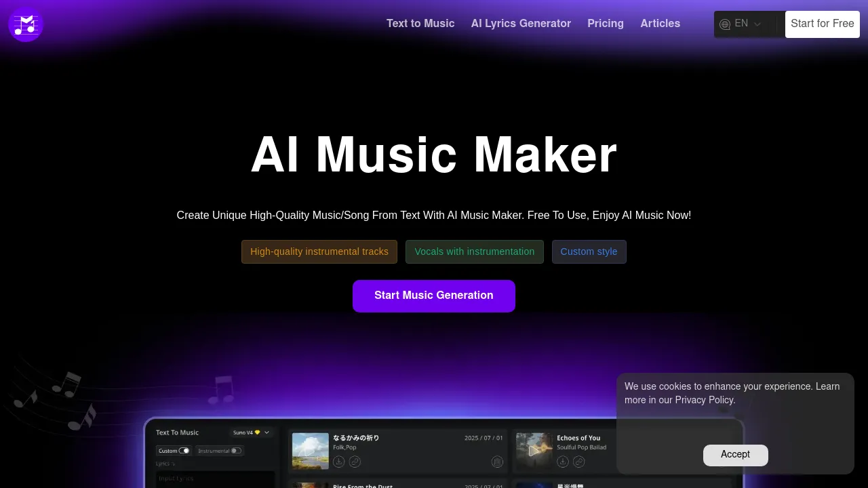This screenshot has height=488, width=868.
Task: Click the Folk,Pop genre label
Action: 344,447
